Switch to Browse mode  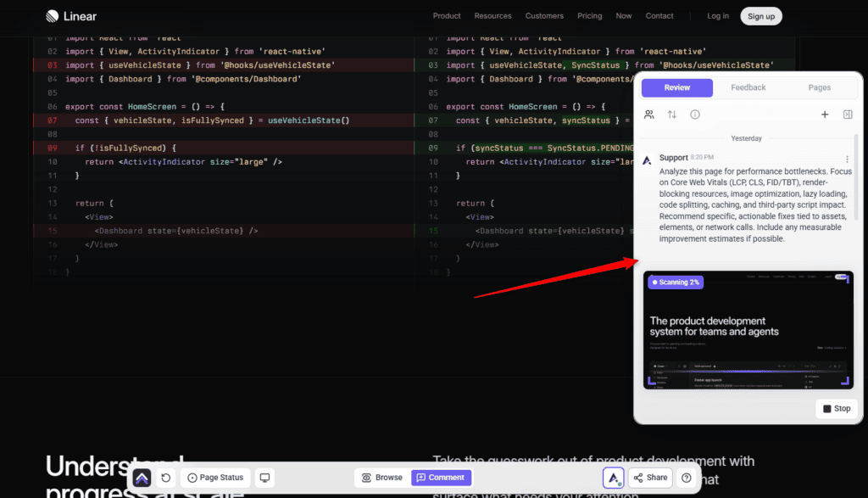[382, 478]
